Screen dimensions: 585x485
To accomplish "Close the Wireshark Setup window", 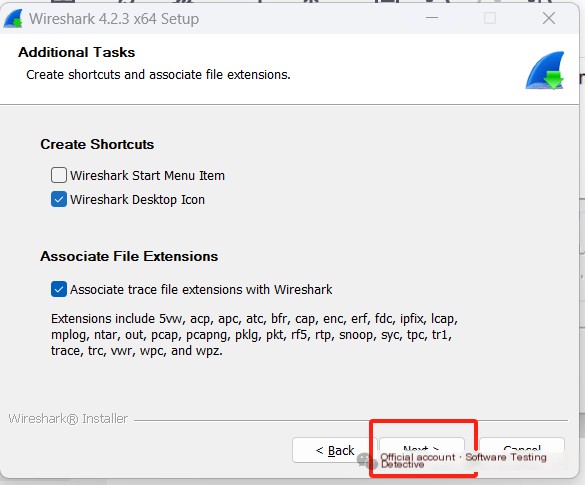I will (x=549, y=18).
